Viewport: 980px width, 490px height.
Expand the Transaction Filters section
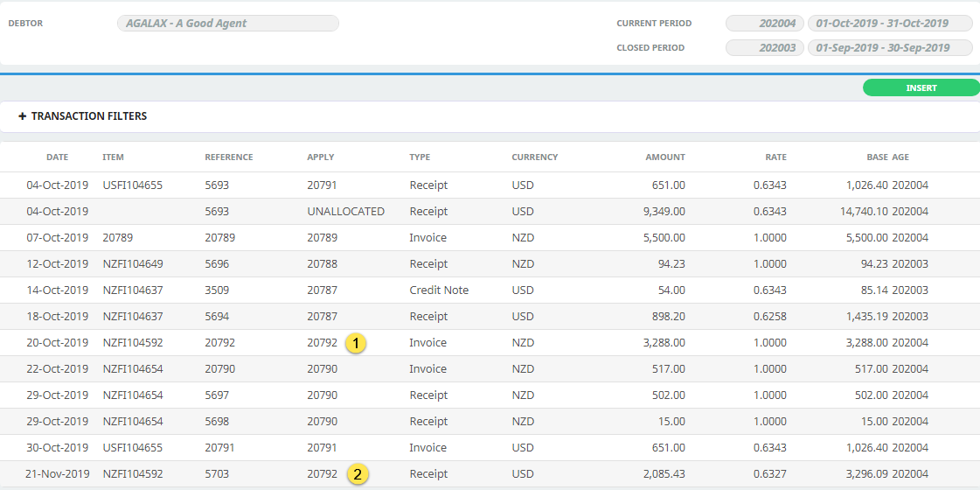click(83, 116)
